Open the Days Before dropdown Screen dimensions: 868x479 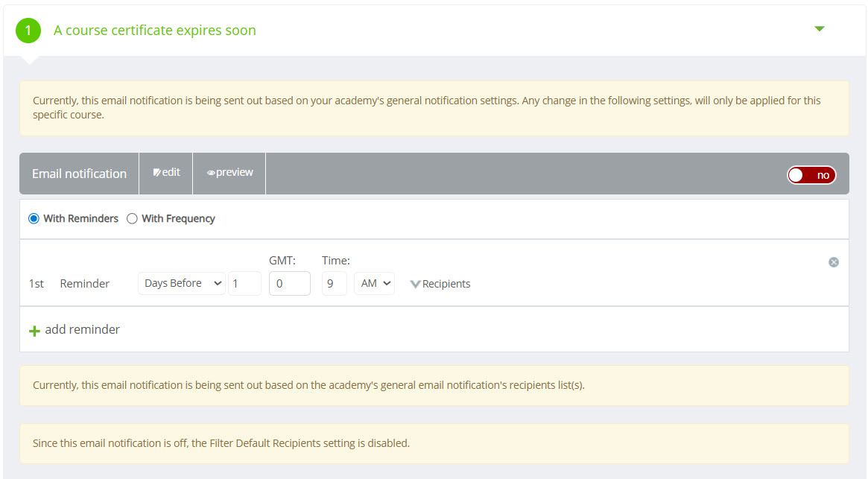pos(182,284)
